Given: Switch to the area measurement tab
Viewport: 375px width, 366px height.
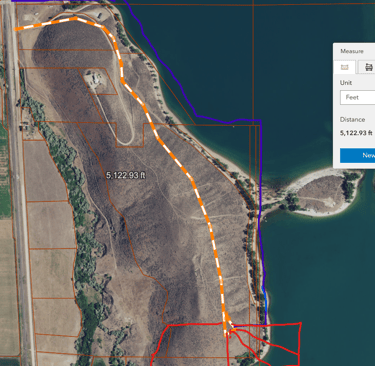Looking at the screenshot, I should click(x=367, y=67).
